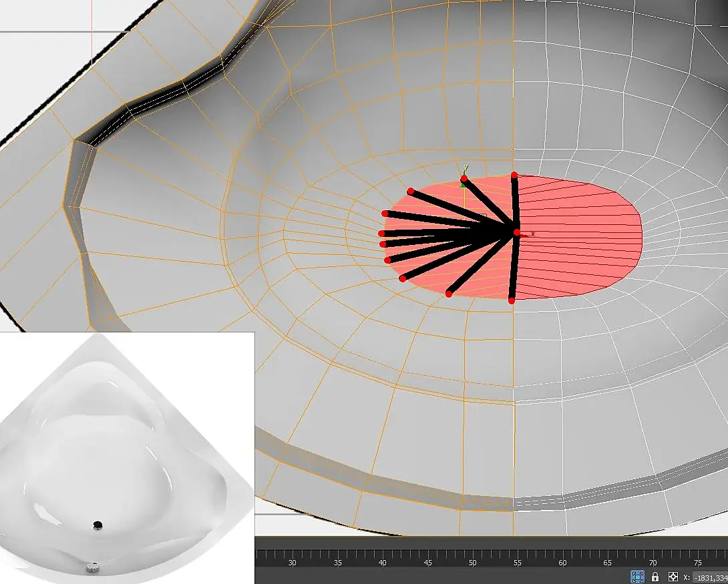
Task: Click frame 30 on the timeline
Action: coord(292,562)
